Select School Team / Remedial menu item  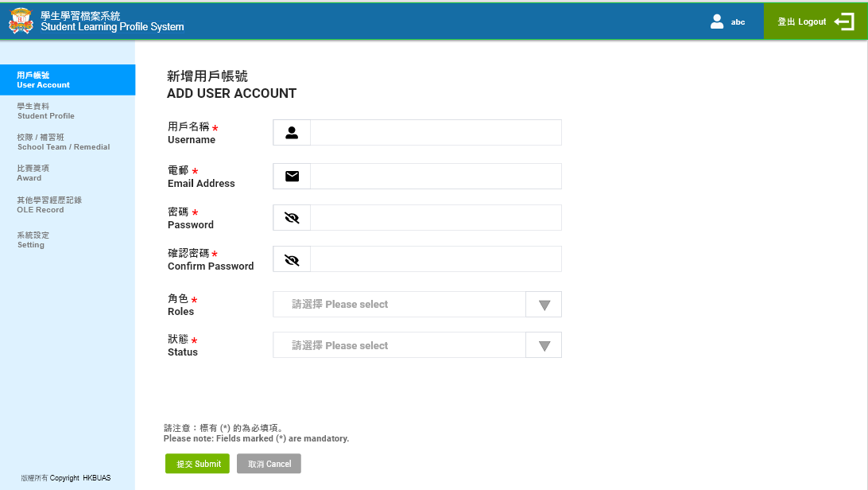tap(64, 142)
